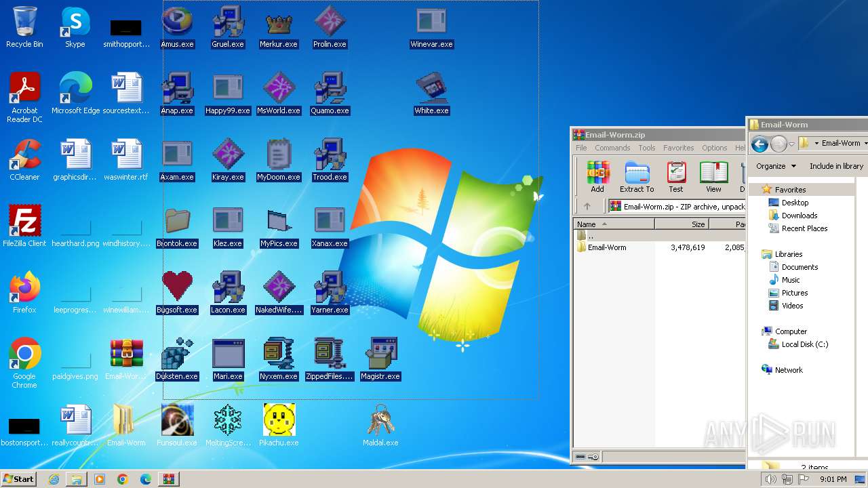The height and width of the screenshot is (488, 868).
Task: Open WinRAR Commands menu
Action: coord(612,148)
